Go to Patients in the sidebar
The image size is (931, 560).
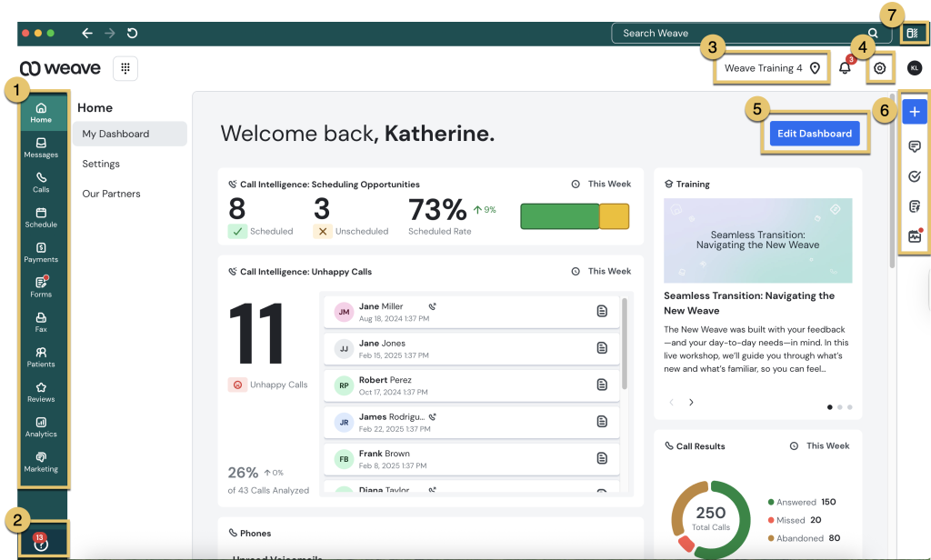pos(41,357)
